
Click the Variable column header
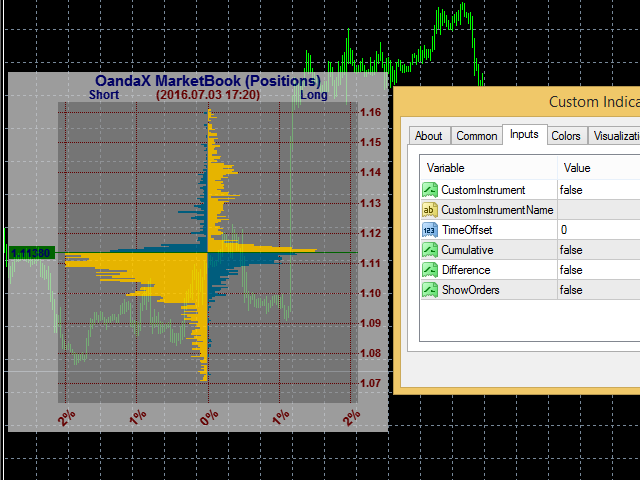[489, 168]
